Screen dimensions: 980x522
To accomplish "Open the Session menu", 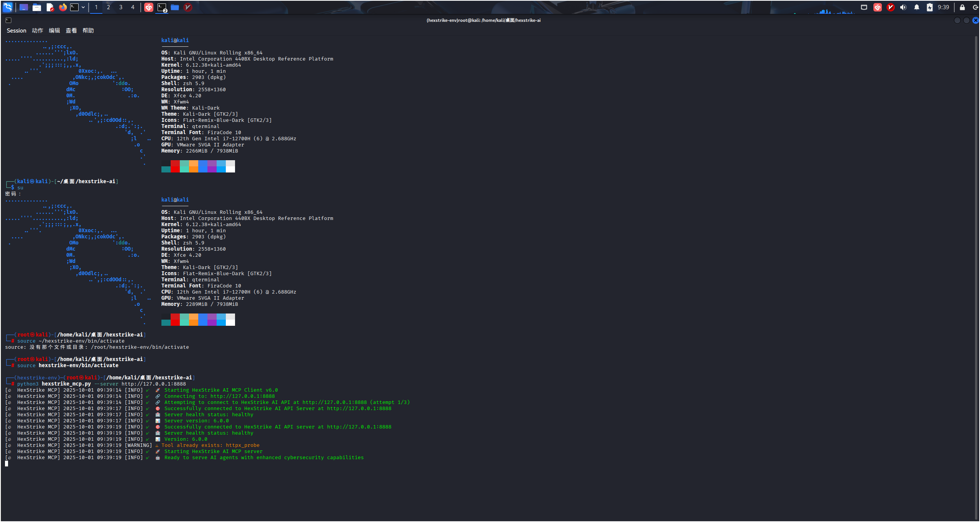I will coord(16,31).
